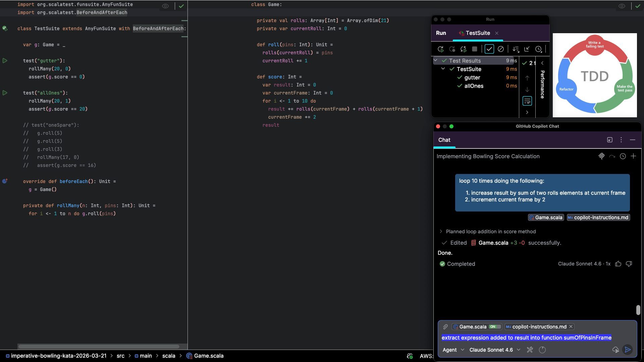Send the Copilot chat message
The image size is (644, 362).
click(627, 350)
